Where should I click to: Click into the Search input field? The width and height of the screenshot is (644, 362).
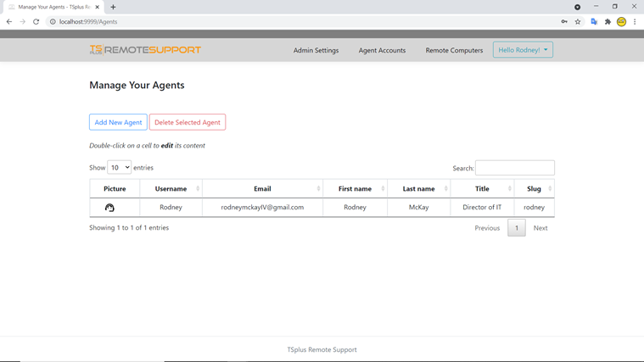click(x=514, y=168)
